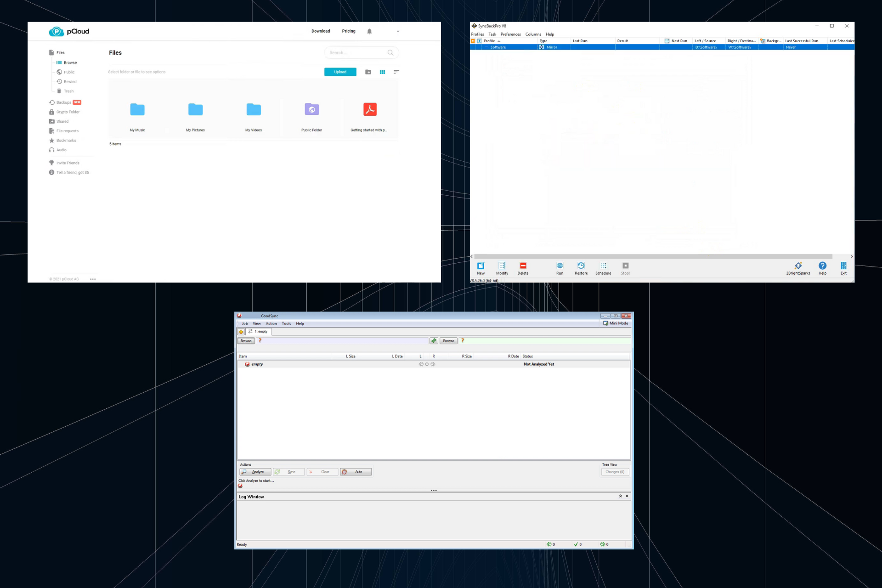Open Backups in pCloud sidebar
Viewport: 882px width, 588px height.
(65, 102)
